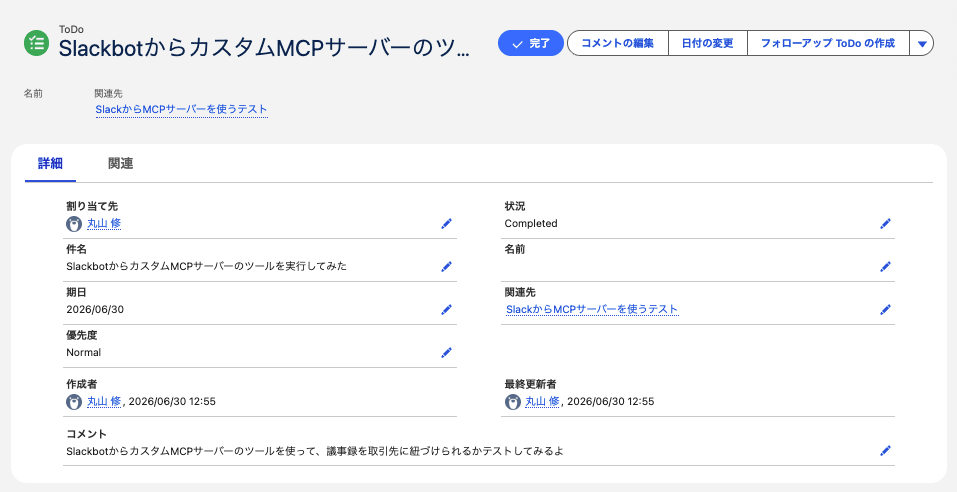Switch to the 関連 tab
957x492 pixels.
click(x=120, y=164)
